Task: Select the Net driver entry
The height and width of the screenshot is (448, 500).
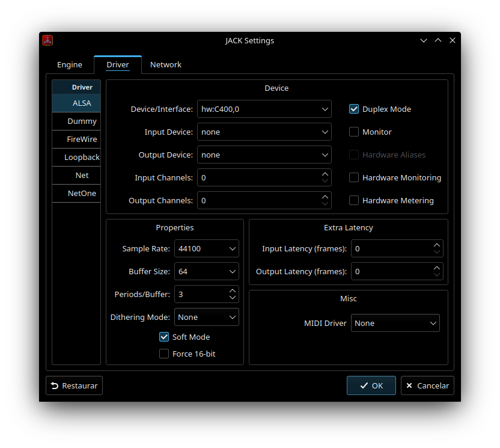Action: pos(76,175)
